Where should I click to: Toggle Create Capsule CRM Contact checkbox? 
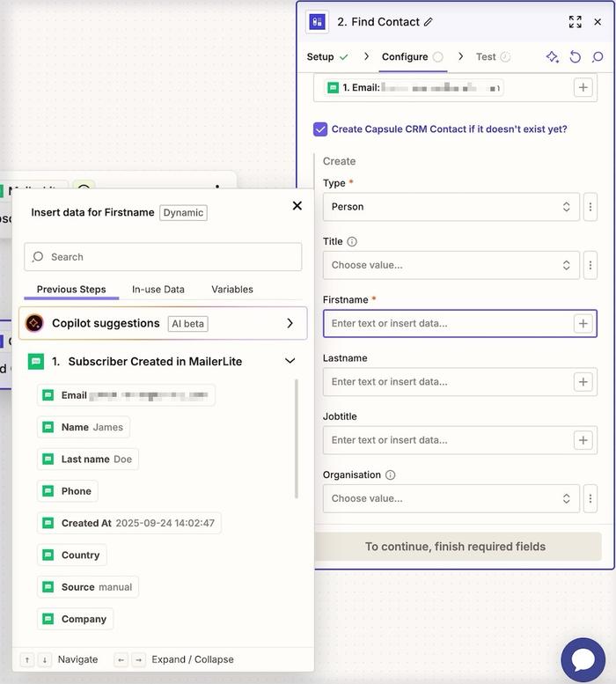click(320, 129)
